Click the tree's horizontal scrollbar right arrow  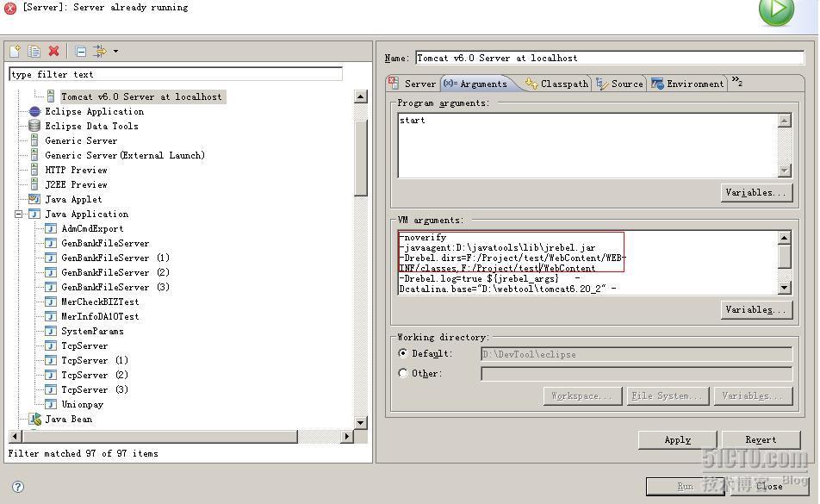(347, 436)
